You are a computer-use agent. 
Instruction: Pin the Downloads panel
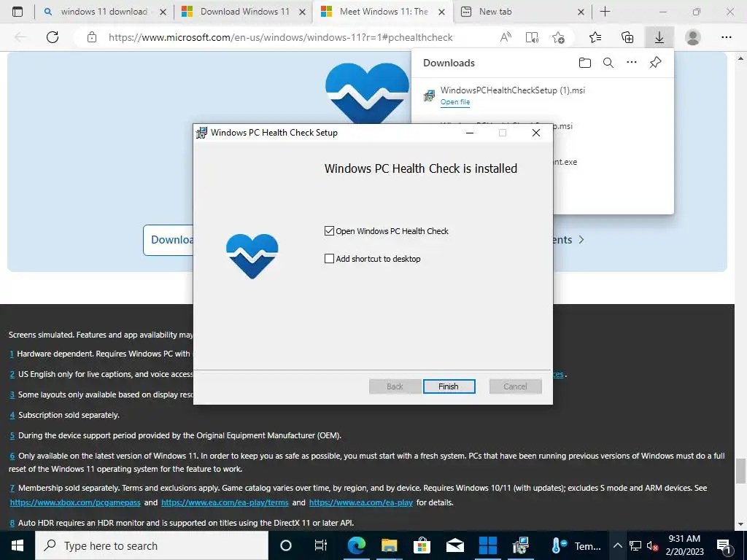pos(656,63)
